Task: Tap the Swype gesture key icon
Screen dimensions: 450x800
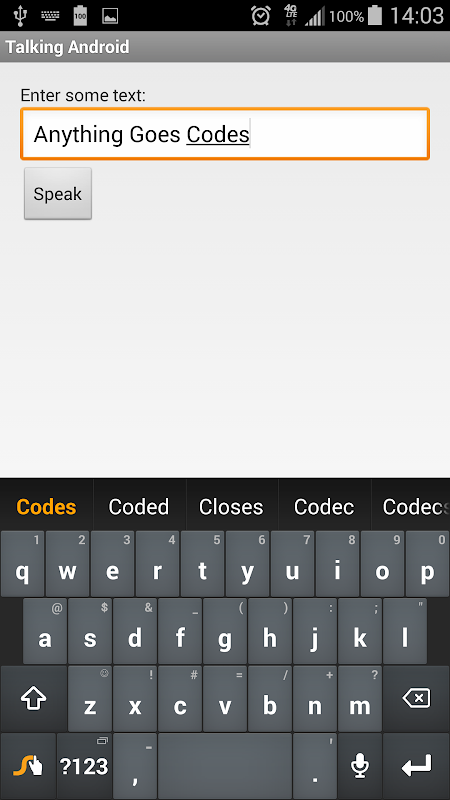Action: point(28,766)
